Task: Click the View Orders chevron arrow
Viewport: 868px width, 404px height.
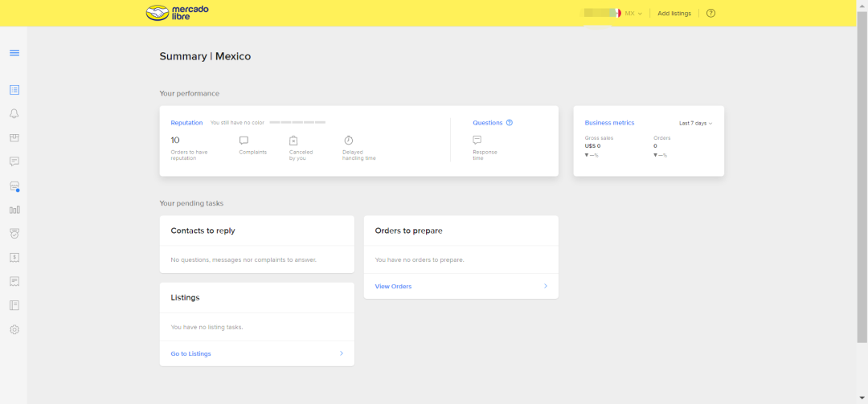Action: [545, 286]
